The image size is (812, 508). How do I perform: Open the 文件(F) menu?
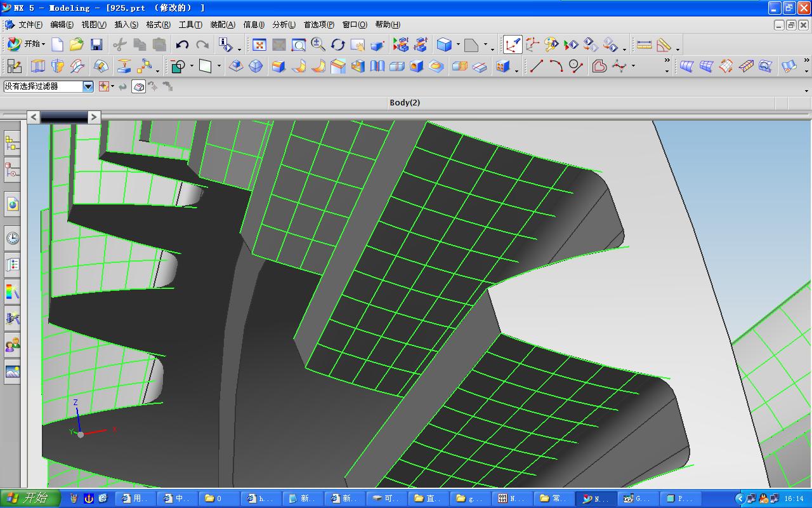[x=30, y=25]
